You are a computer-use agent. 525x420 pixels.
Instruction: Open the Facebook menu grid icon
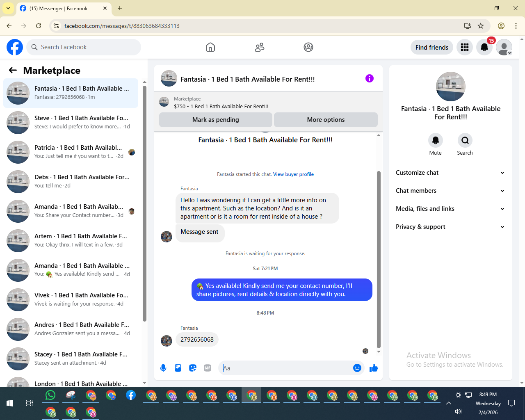click(x=465, y=47)
